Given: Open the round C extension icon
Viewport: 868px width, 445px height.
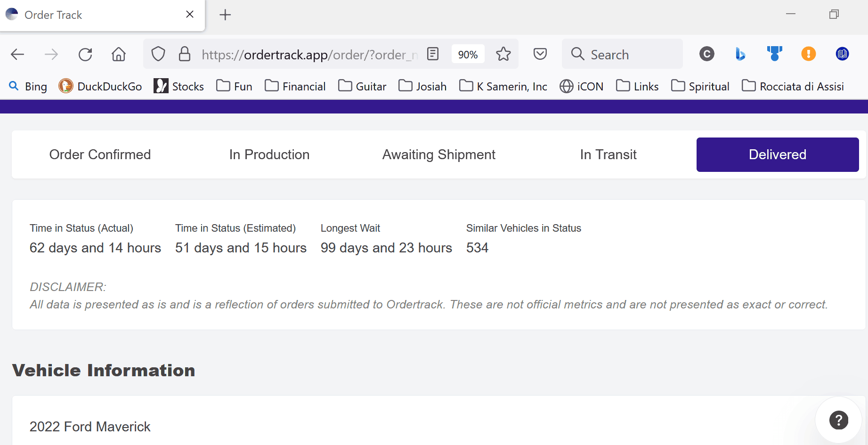Looking at the screenshot, I should coord(707,54).
